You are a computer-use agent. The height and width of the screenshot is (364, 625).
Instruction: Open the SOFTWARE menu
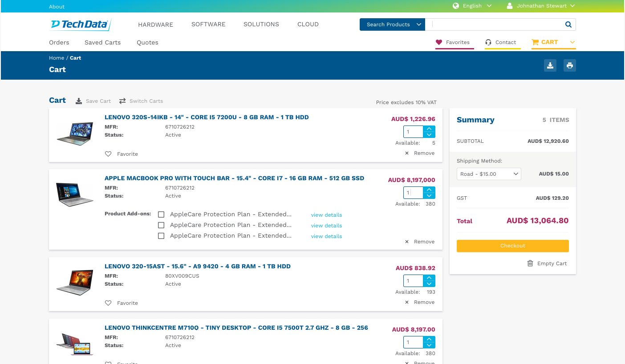[x=208, y=24]
